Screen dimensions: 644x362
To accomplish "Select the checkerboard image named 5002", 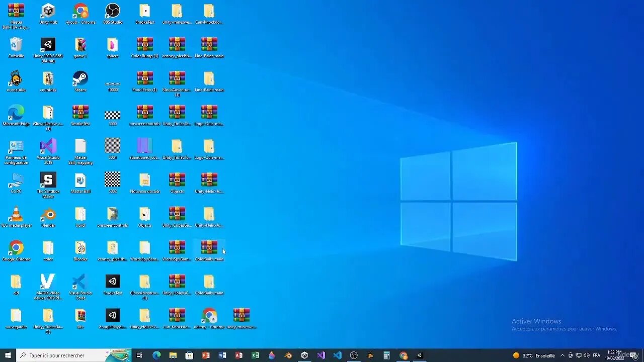I will click(113, 183).
